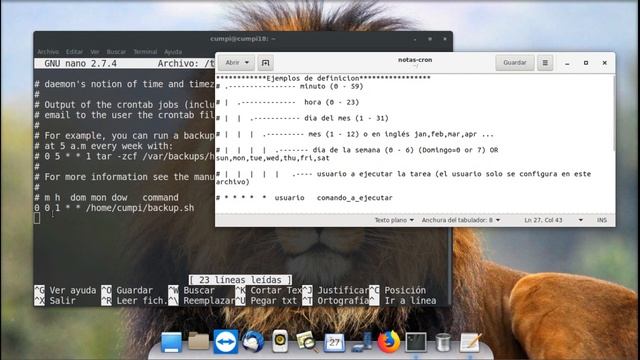Open the magnifier search app in dock
The height and width of the screenshot is (360, 640).
(x=307, y=342)
